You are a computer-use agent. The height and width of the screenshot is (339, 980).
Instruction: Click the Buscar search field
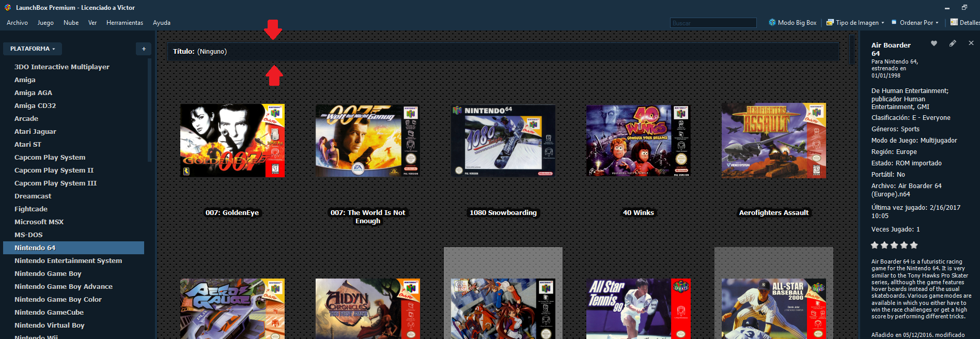pos(713,23)
